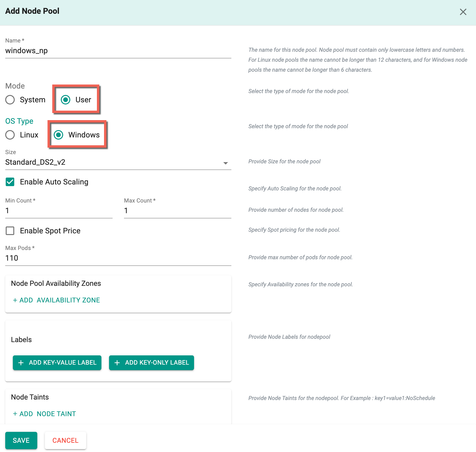Click the Size dropdown arrow icon
Viewport: 476px width, 452px height.
click(x=227, y=162)
